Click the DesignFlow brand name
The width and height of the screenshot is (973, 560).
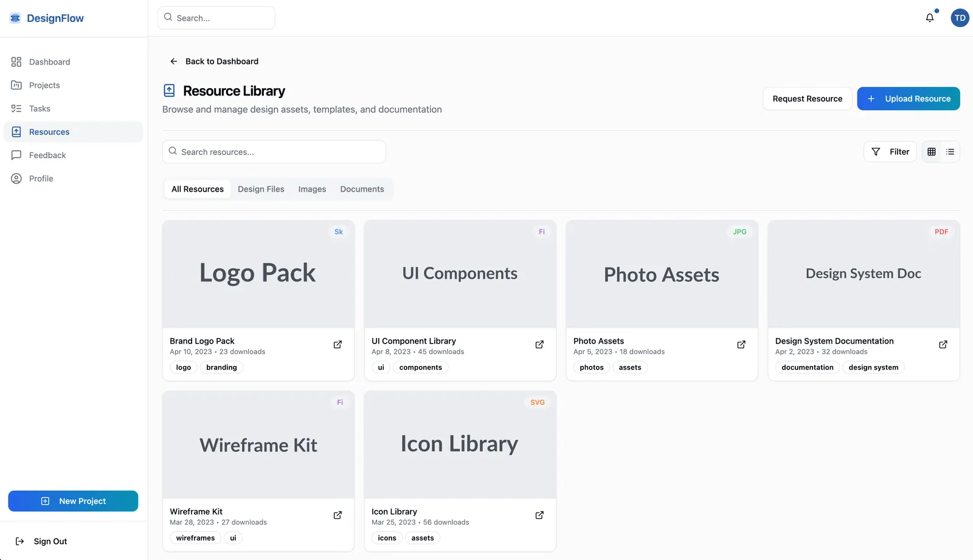click(55, 18)
